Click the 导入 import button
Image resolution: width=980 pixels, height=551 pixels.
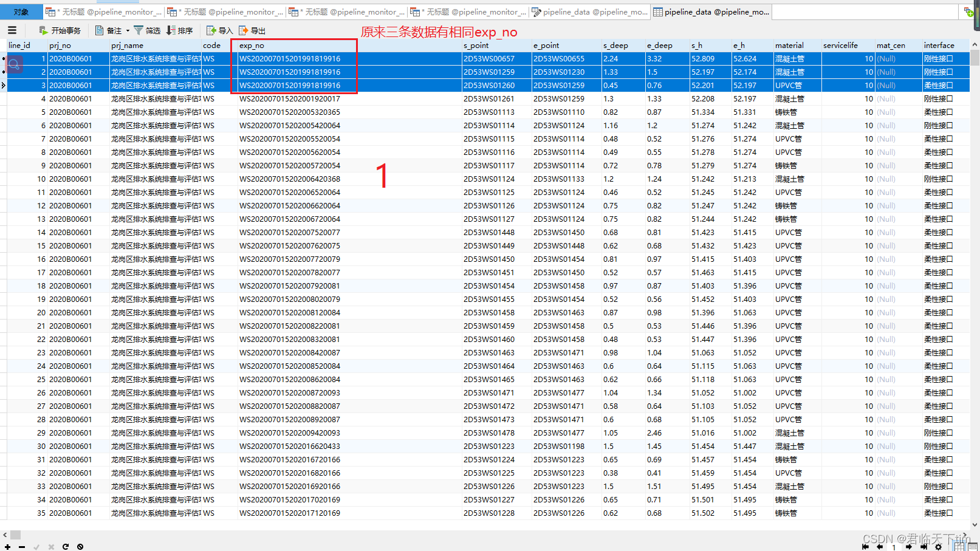pos(219,30)
